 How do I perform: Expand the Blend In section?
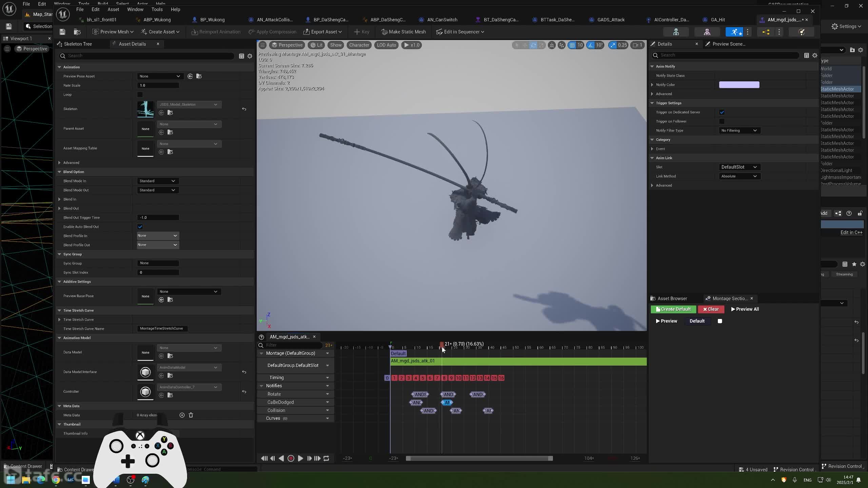point(60,199)
